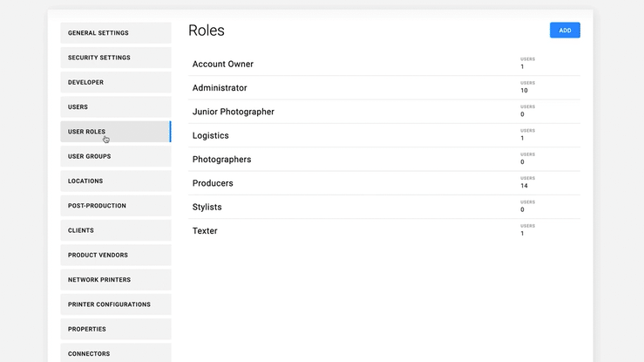The image size is (644, 362).
Task: Go to Network Printers settings
Action: (116, 279)
